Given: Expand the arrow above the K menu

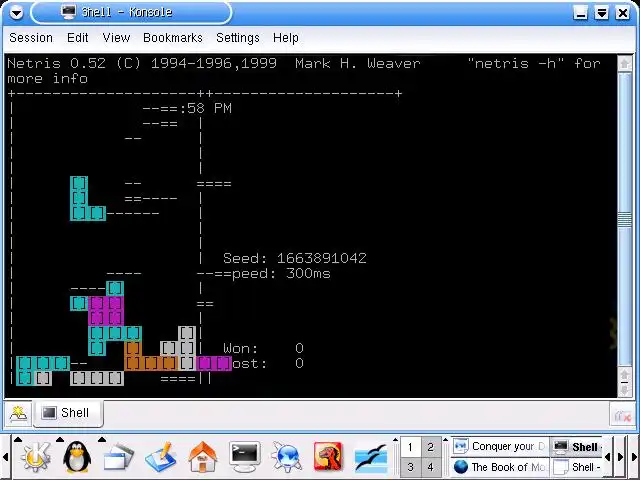Looking at the screenshot, I should pos(18,440).
